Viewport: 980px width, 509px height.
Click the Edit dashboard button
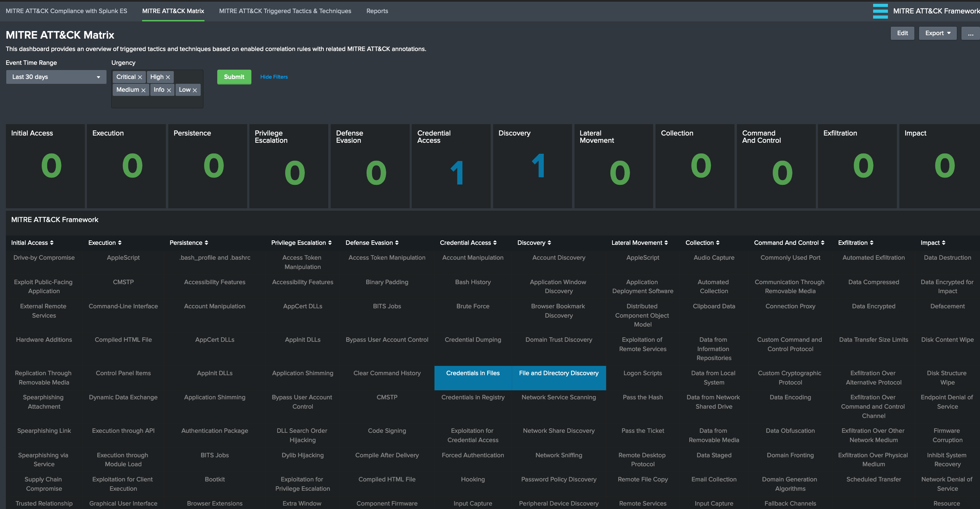point(902,33)
